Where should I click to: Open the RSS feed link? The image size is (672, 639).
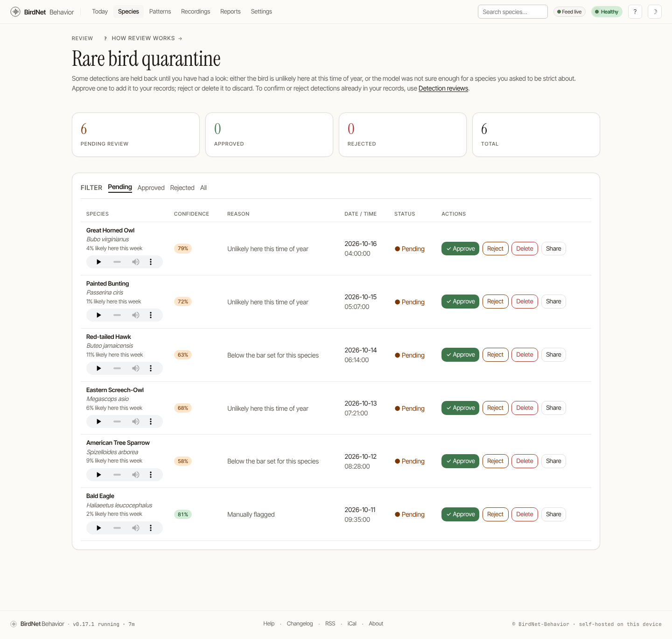tap(330, 624)
